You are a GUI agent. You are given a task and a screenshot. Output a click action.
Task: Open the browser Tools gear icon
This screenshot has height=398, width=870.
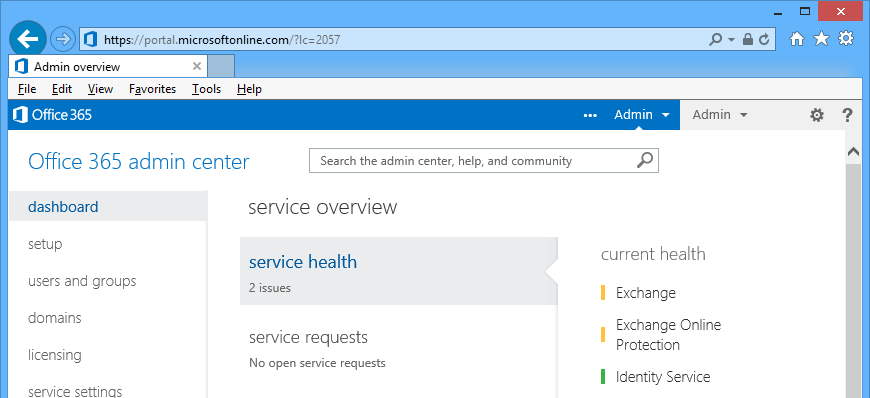pyautogui.click(x=846, y=39)
